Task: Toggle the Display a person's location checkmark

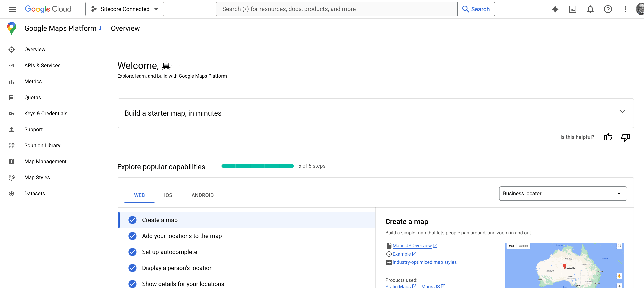Action: pos(132,268)
